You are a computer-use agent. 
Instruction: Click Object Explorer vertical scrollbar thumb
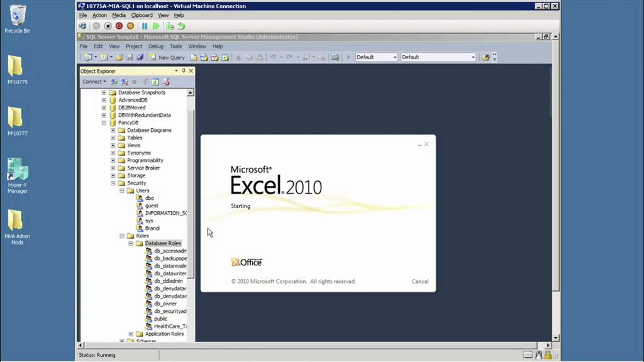(190, 195)
